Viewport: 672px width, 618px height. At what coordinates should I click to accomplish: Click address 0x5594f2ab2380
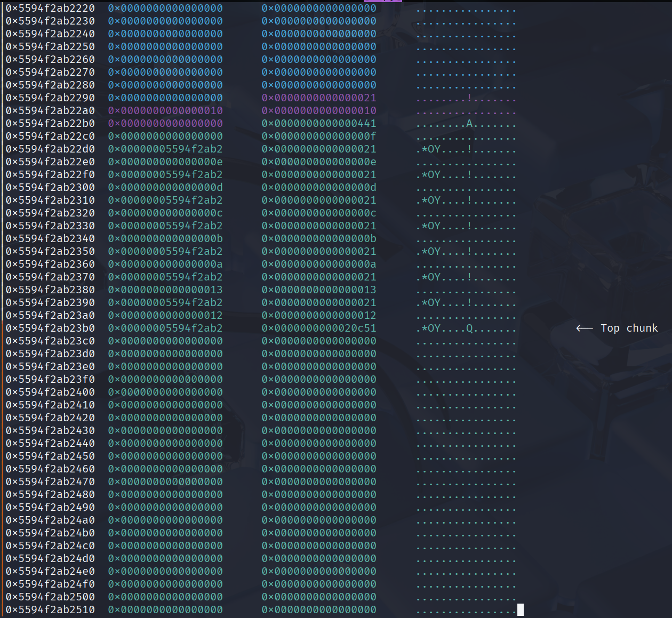pyautogui.click(x=50, y=290)
